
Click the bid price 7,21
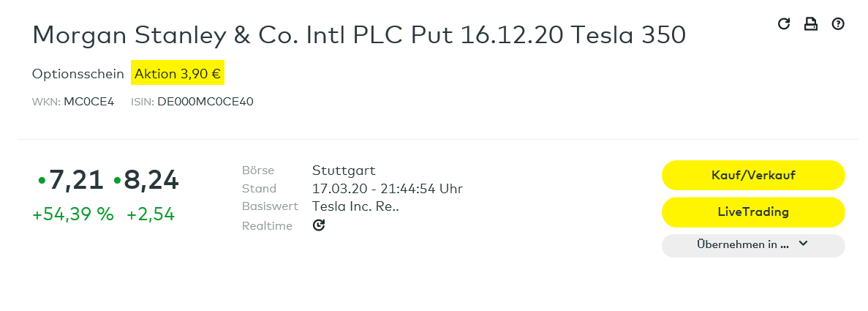[76, 180]
